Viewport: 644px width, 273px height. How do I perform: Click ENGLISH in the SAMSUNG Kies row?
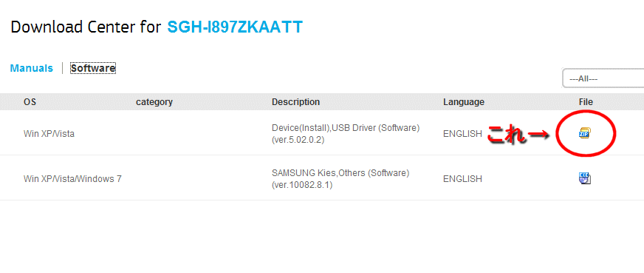[462, 179]
